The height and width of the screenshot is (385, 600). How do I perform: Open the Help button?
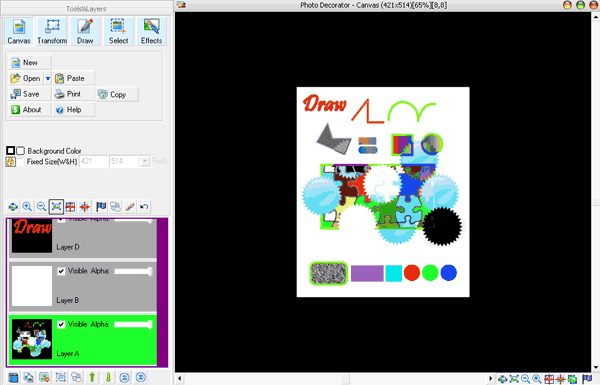74,110
